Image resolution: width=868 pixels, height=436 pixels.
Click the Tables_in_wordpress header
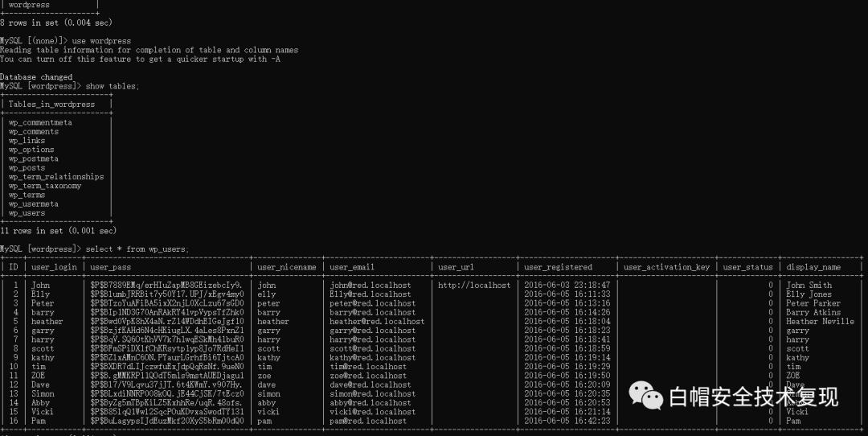tap(51, 104)
